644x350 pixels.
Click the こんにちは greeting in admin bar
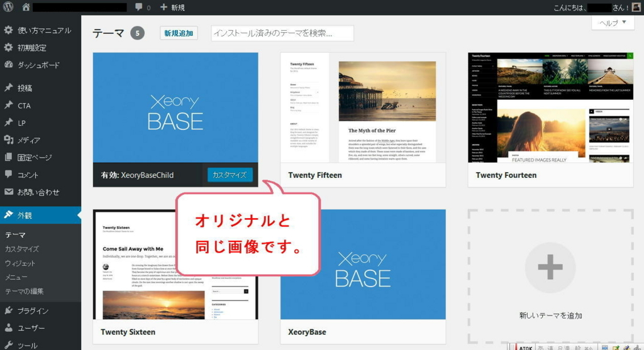point(591,8)
